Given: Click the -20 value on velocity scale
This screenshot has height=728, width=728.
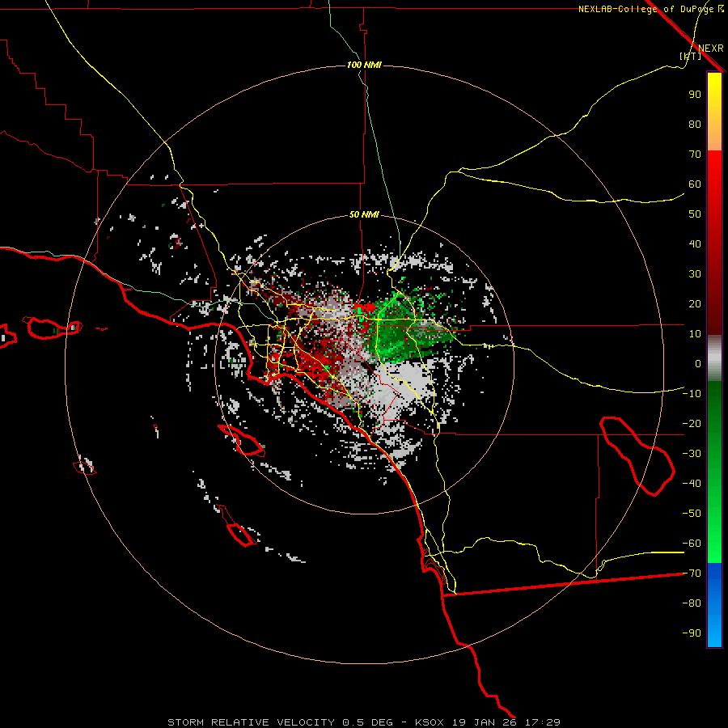Looking at the screenshot, I should click(692, 423).
